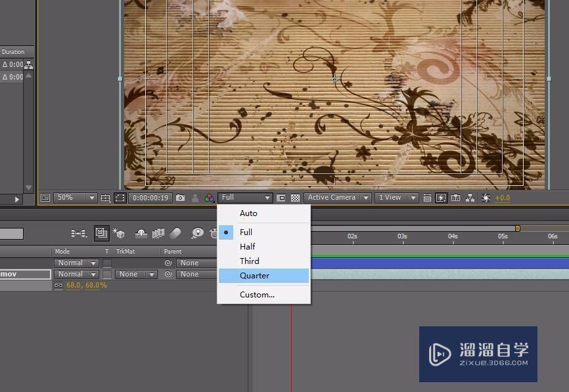Open the grid and guide options icon
This screenshot has width=569, height=392.
tap(105, 198)
